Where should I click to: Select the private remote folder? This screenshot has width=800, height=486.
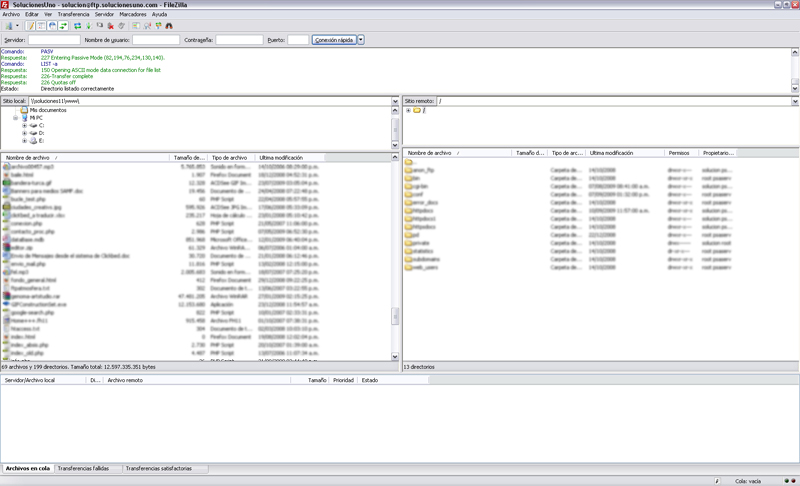tap(421, 243)
